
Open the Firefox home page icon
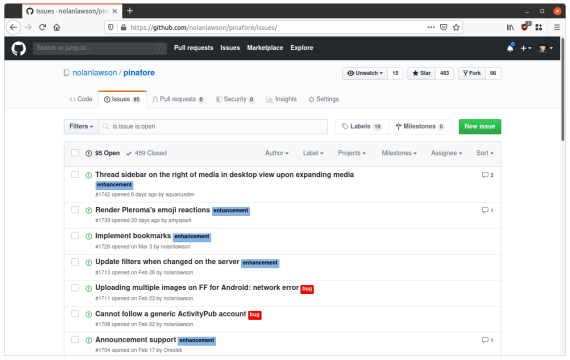coord(57,27)
